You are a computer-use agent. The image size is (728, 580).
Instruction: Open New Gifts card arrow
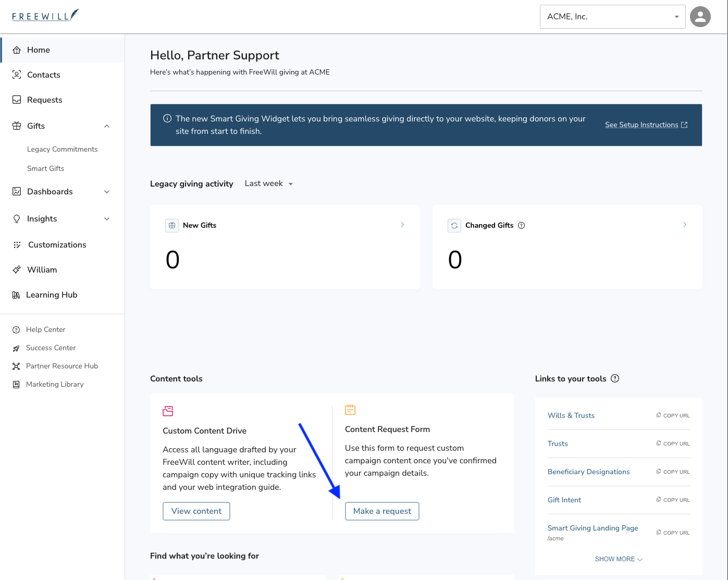tap(402, 225)
